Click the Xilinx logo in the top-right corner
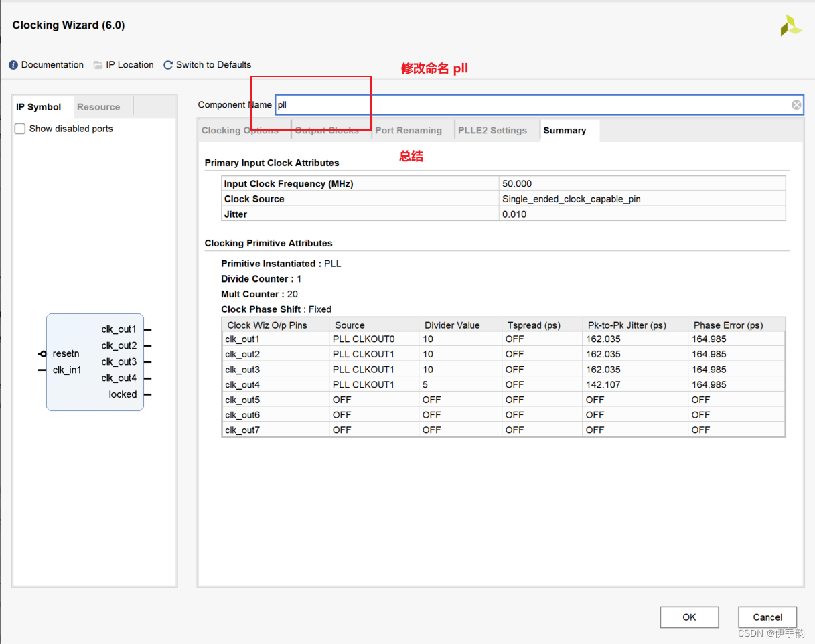This screenshot has width=815, height=644. (x=790, y=26)
